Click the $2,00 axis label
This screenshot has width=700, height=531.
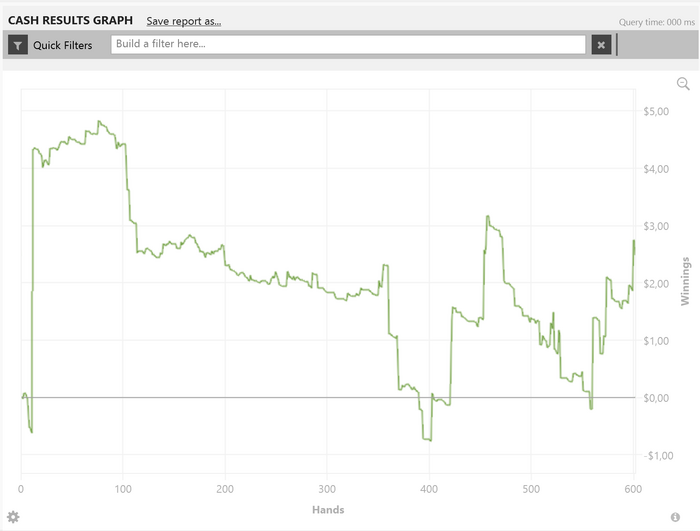coord(656,284)
